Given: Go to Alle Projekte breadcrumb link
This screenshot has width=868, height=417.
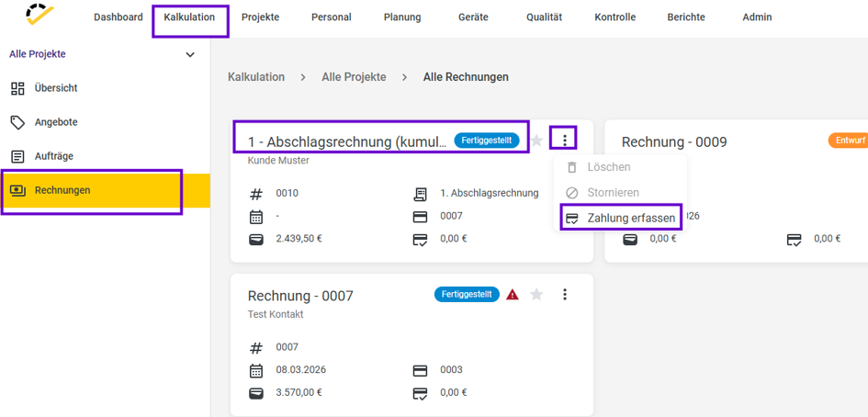Looking at the screenshot, I should pyautogui.click(x=354, y=77).
